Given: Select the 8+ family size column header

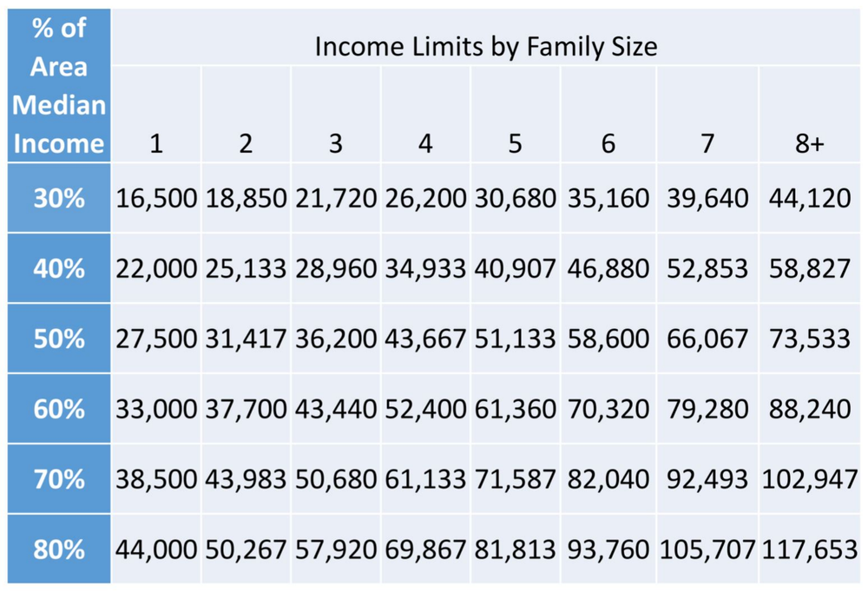Looking at the screenshot, I should tap(809, 144).
